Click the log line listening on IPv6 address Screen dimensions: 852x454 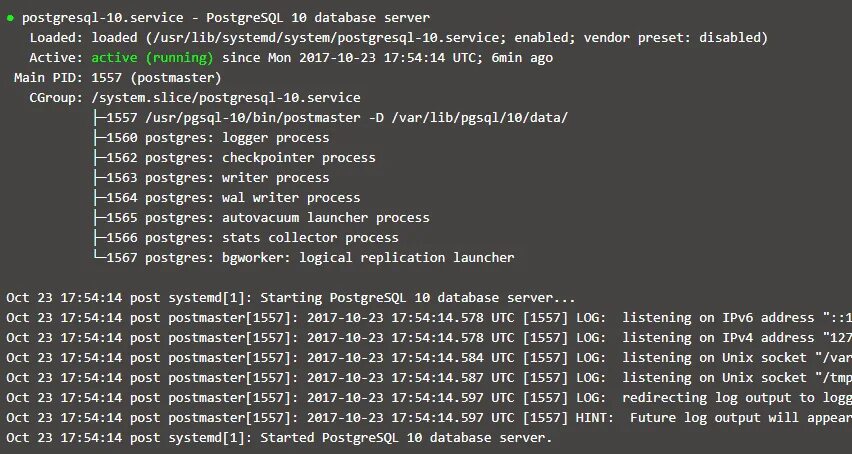tap(429, 318)
